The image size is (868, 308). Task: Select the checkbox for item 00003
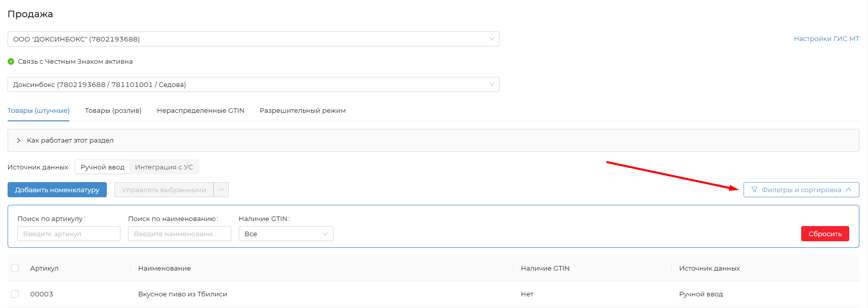15,294
